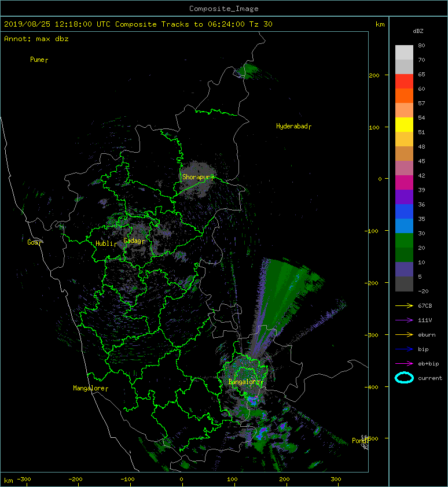The width and height of the screenshot is (448, 487).
Task: Click the 54 dBZ yellow swatch
Action: click(404, 124)
